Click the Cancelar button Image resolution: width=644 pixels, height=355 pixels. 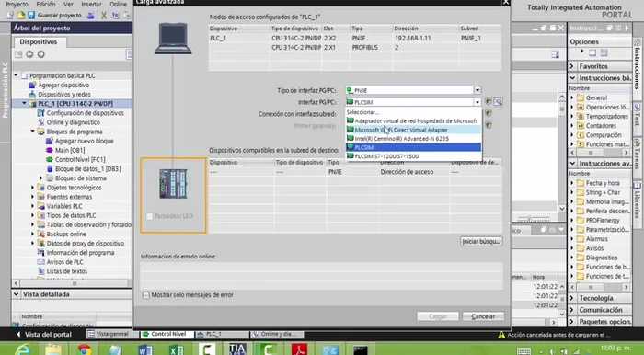pos(483,316)
